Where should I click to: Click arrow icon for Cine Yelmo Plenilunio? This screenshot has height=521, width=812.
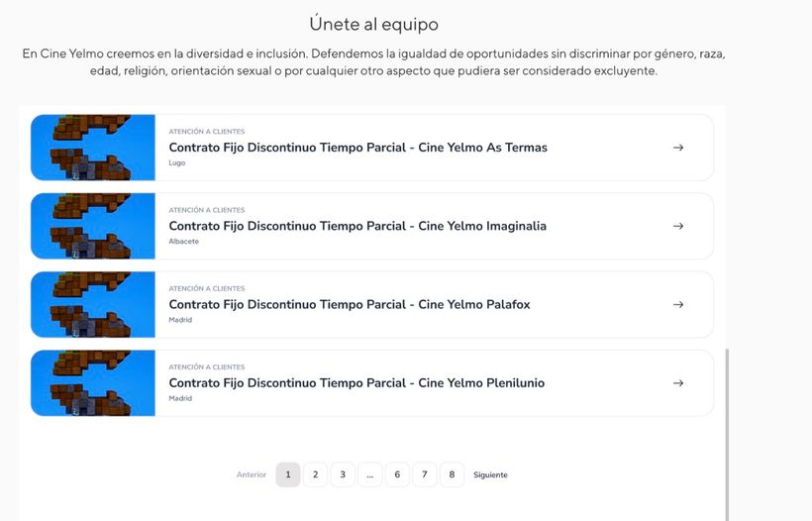[x=678, y=383]
